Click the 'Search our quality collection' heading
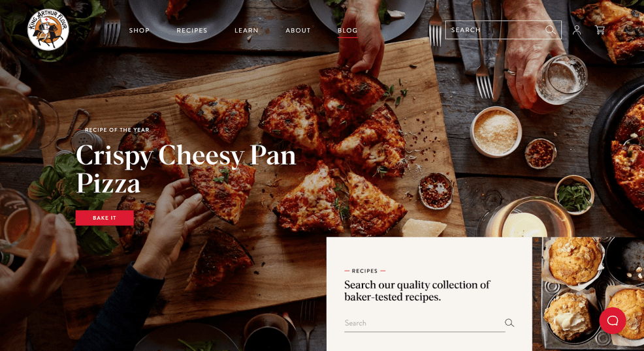Image resolution: width=644 pixels, height=351 pixels. (417, 291)
